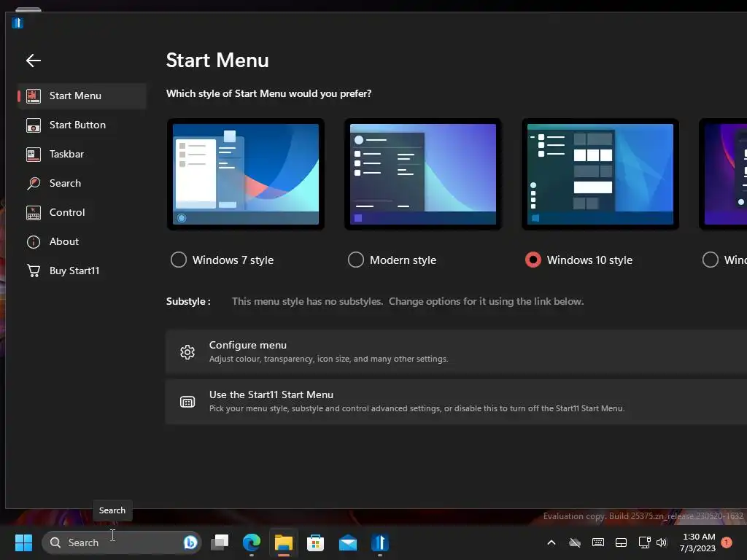This screenshot has width=747, height=560.
Task: Click the Use the Start11 Start Menu icon
Action: point(187,402)
